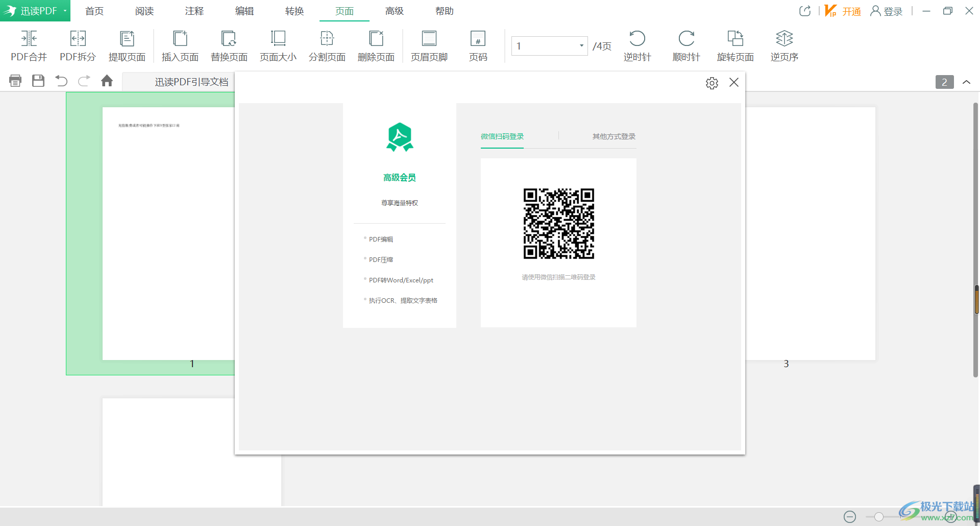Switch to the 首页 tab
Viewport: 980px width, 526px height.
[x=94, y=11]
